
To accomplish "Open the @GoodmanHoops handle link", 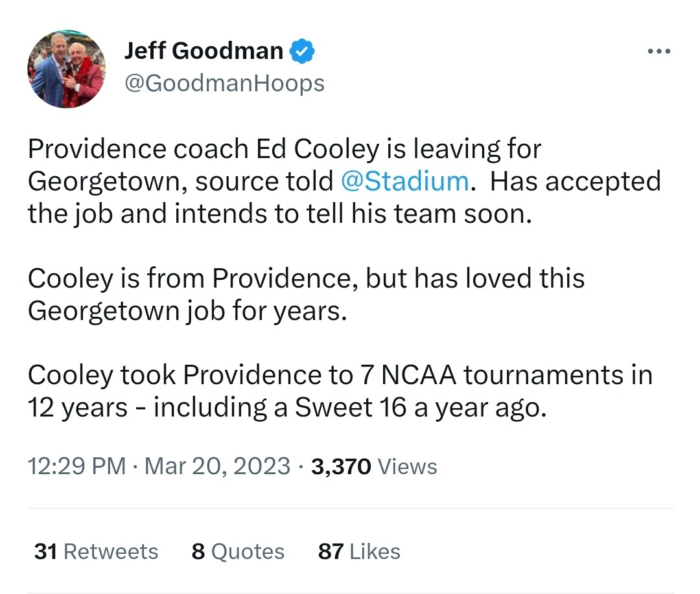I will coord(224,83).
